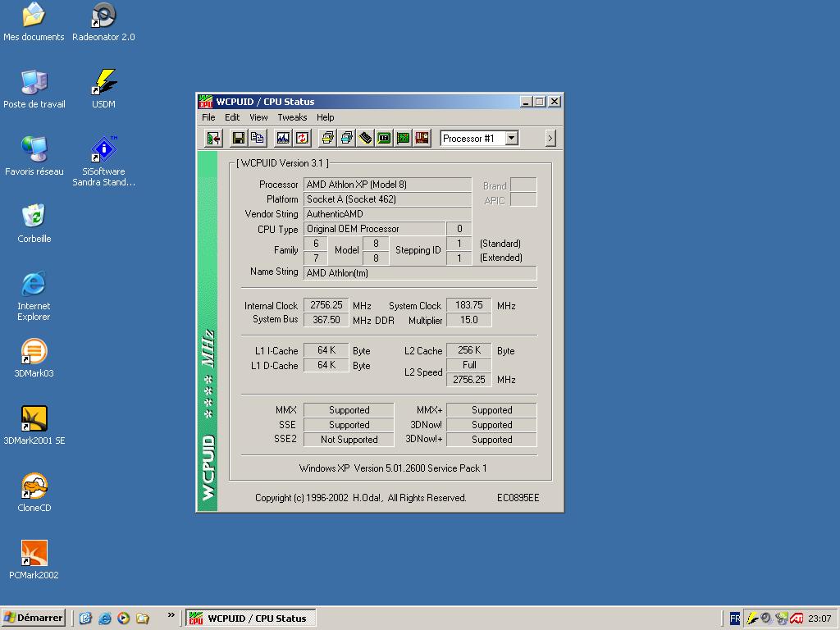The image size is (840, 630).
Task: Click the folder icon in quick launch
Action: [x=143, y=619]
